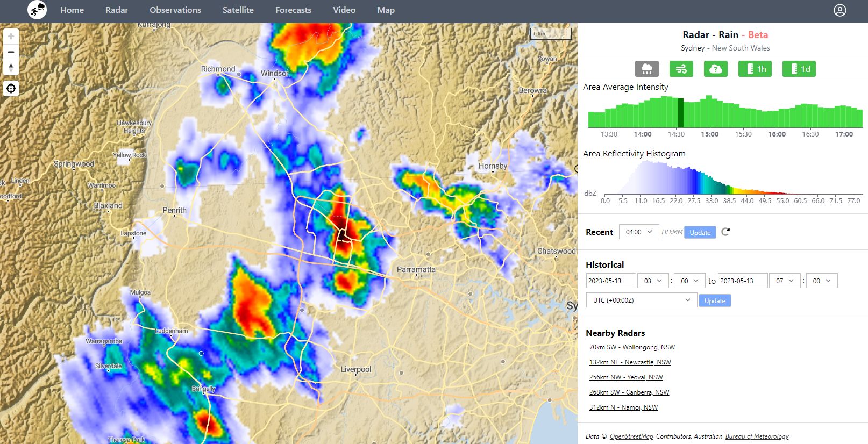Zoom out the map
Viewport: 868px width, 444px height.
click(11, 52)
